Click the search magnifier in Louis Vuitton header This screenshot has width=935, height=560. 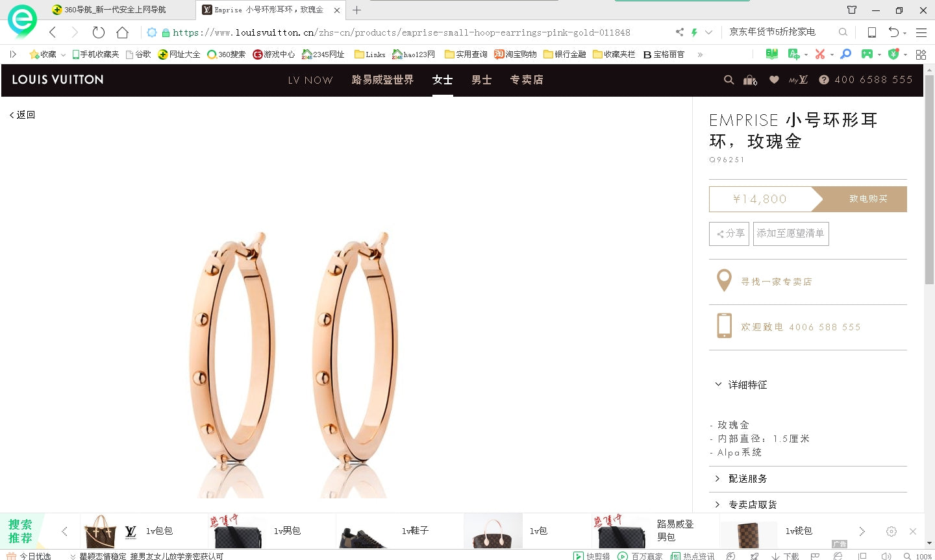point(729,80)
